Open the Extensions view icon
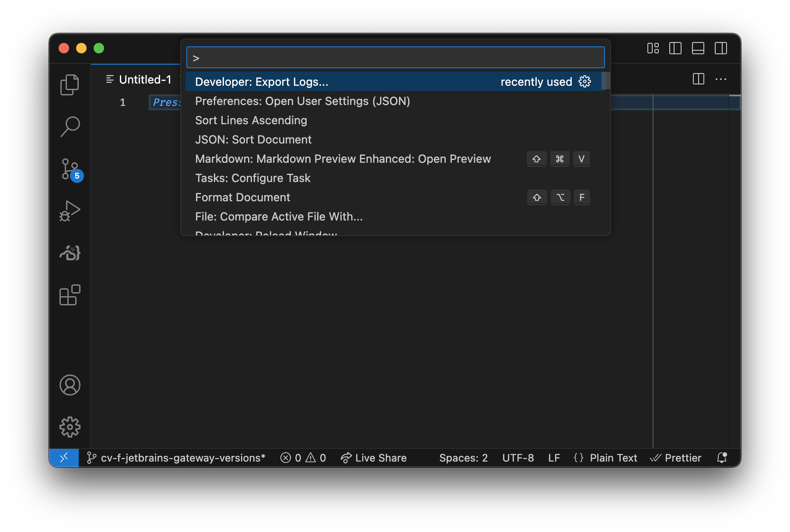 coord(70,295)
